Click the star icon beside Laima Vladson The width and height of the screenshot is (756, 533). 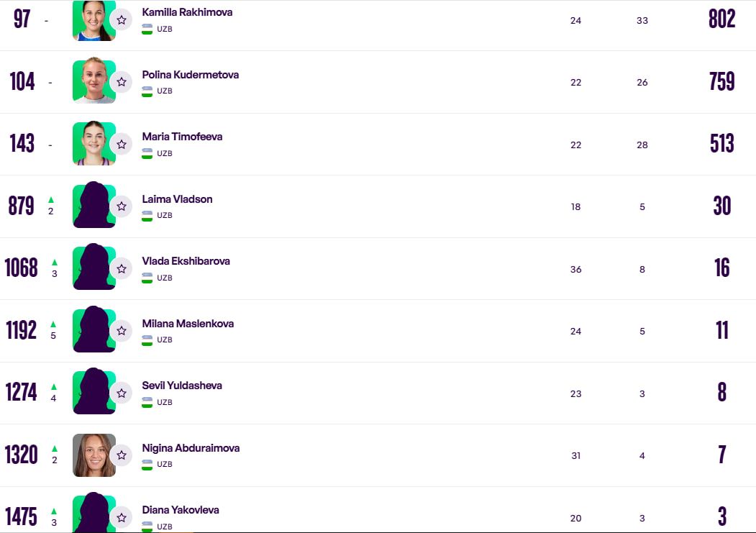[122, 206]
